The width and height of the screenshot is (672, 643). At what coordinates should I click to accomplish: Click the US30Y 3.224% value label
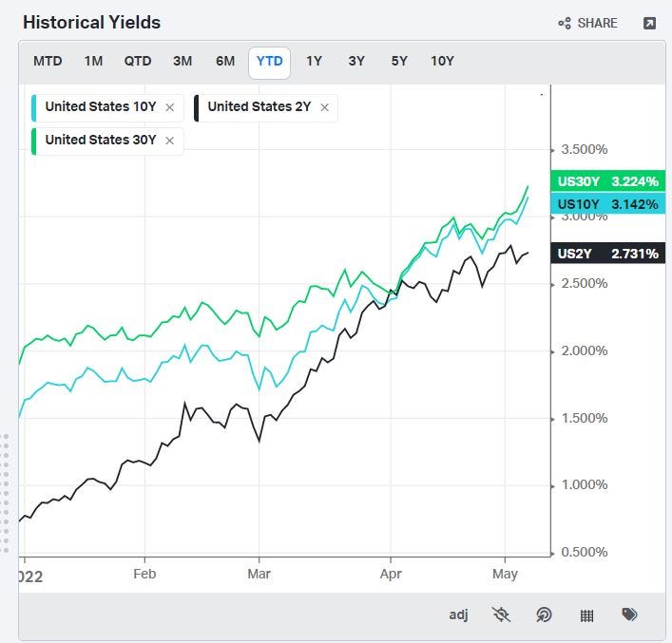pos(607,181)
